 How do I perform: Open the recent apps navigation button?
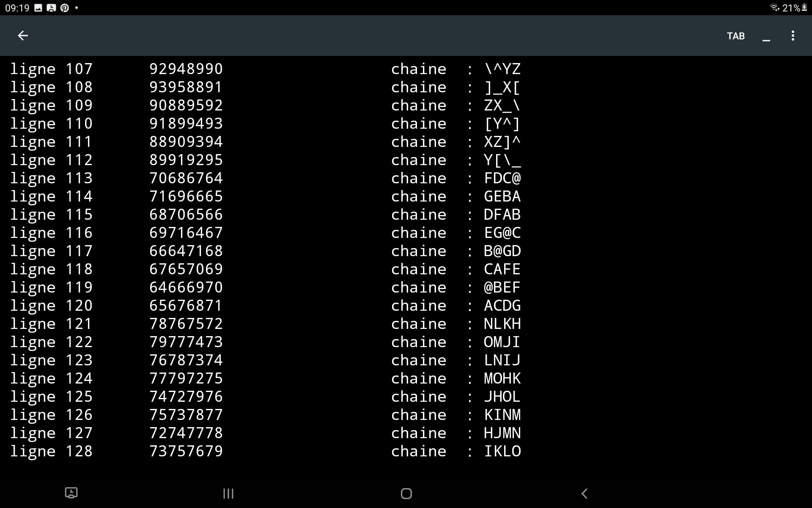pos(228,493)
